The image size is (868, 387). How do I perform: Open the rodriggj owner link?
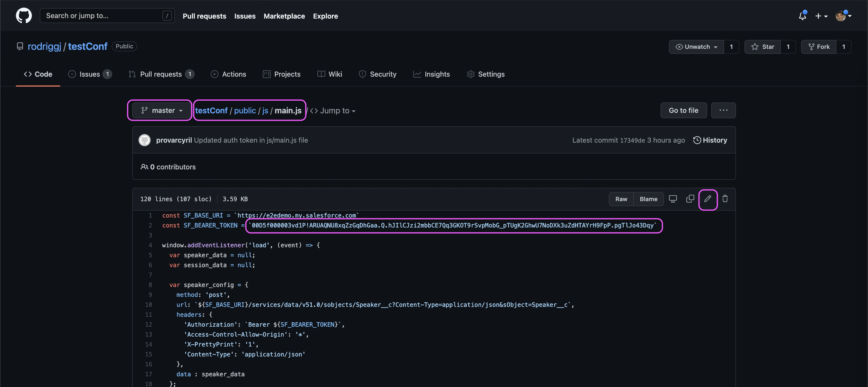[44, 47]
